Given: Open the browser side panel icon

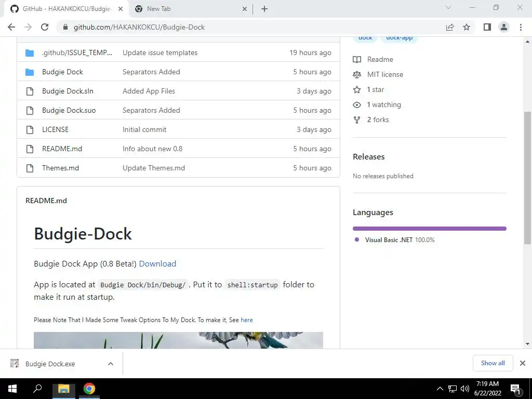Looking at the screenshot, I should pos(487,27).
